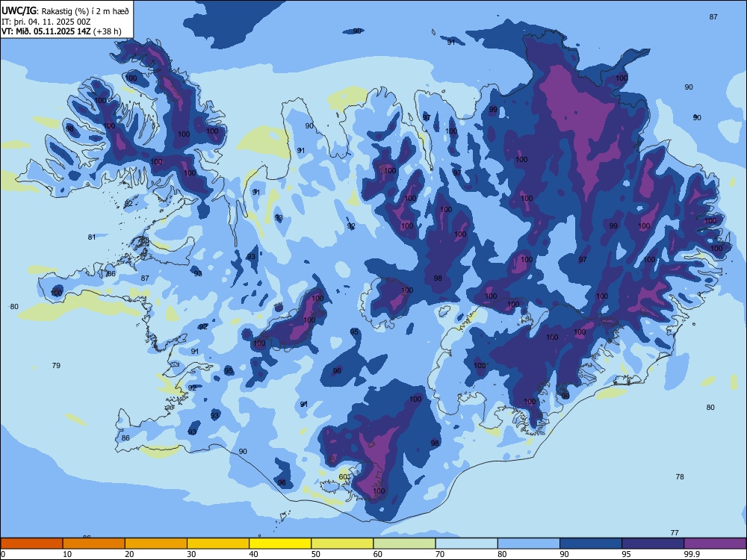
Task: Click the '70' legend scale label
Action: (440, 554)
